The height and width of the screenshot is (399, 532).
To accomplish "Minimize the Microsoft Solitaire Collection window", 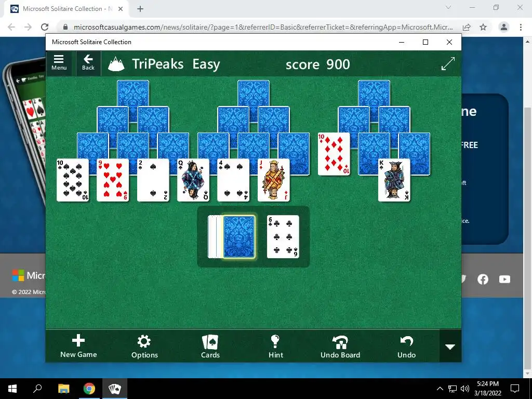I will coord(402,42).
